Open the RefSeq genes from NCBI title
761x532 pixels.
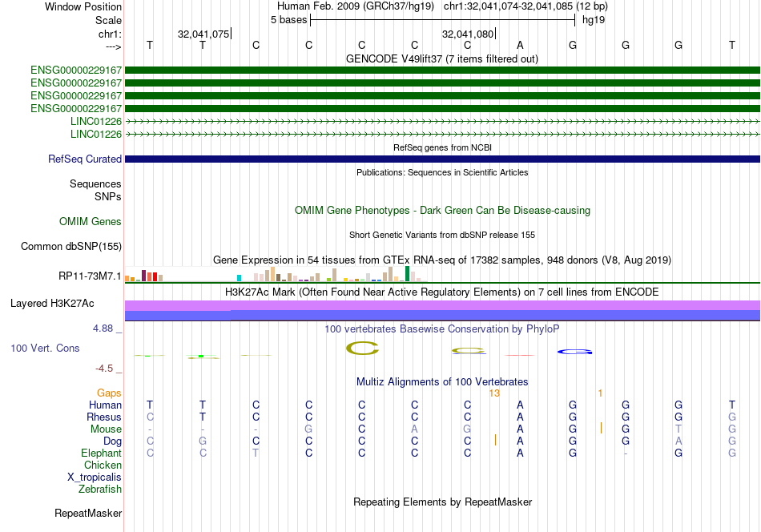[x=442, y=147]
